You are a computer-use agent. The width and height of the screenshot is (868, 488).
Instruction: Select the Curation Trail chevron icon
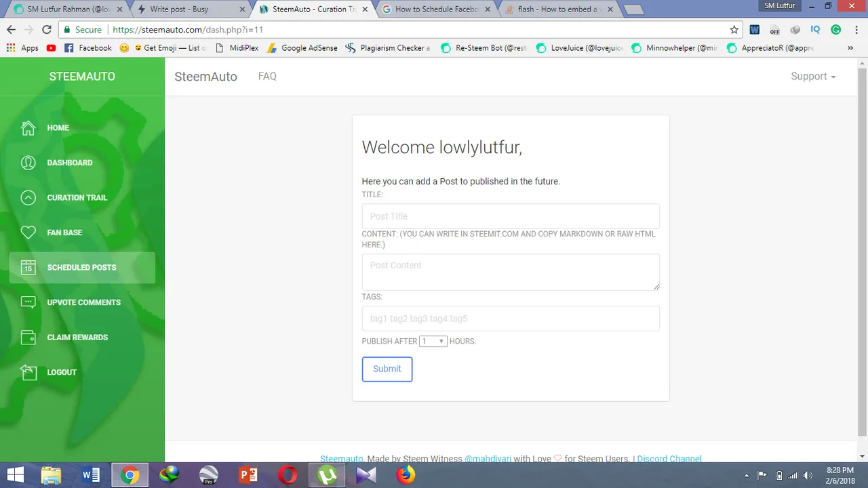(28, 197)
